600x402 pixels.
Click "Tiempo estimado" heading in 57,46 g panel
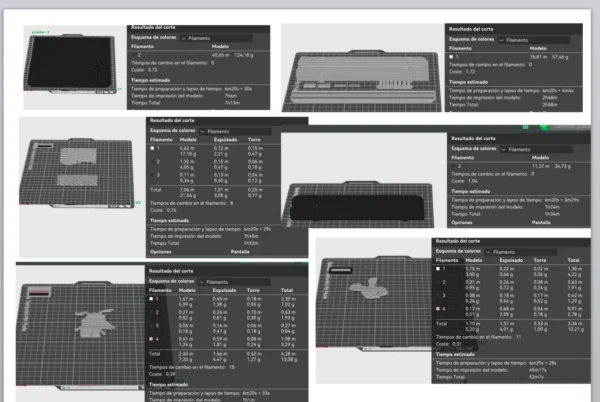[x=468, y=82]
